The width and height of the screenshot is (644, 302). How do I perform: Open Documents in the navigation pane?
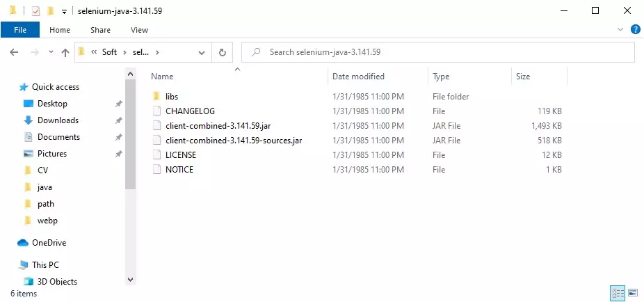58,137
